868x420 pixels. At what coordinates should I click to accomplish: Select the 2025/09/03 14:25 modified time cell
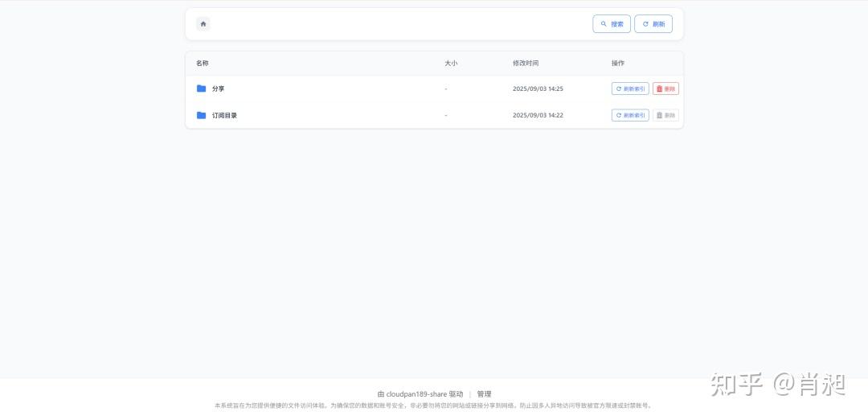(x=538, y=89)
